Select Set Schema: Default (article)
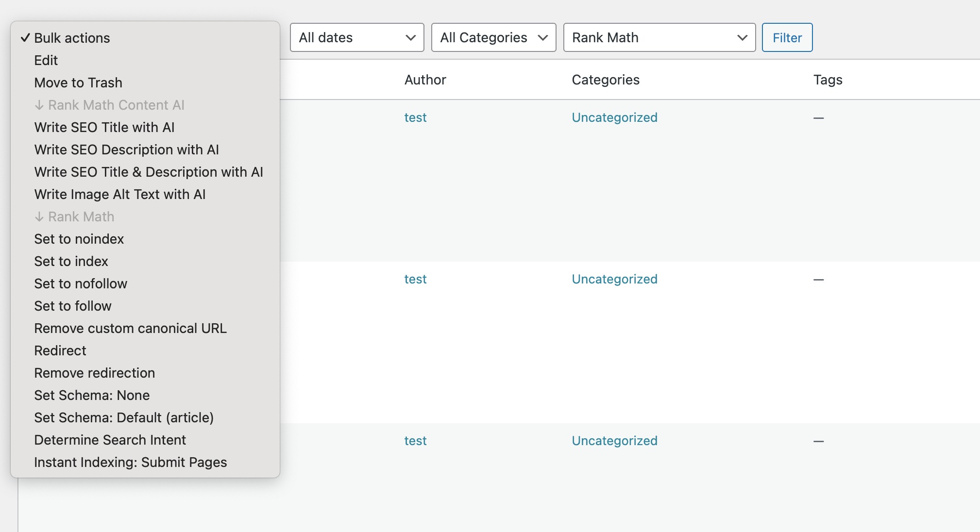 coord(124,417)
